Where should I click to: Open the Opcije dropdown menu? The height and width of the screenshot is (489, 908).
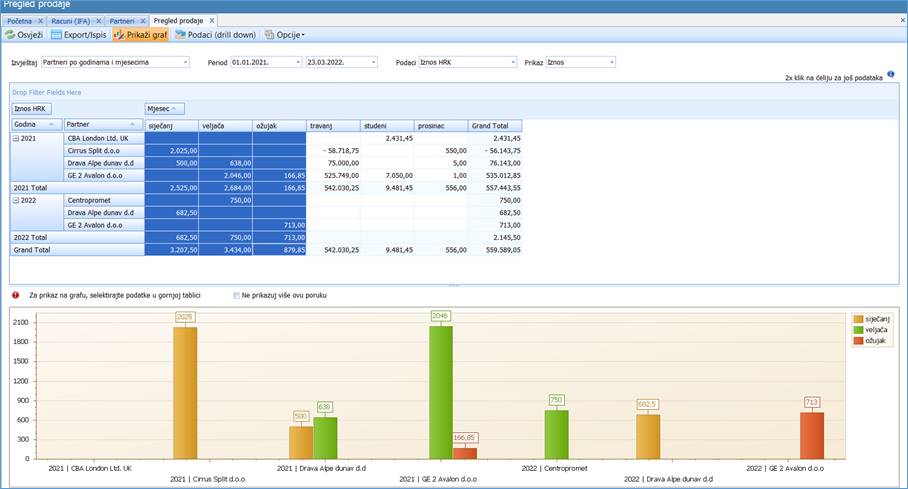284,35
